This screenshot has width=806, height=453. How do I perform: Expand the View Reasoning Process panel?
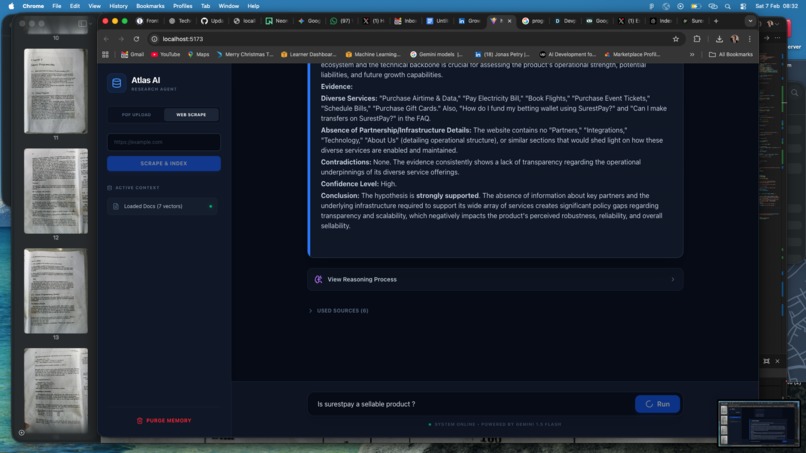(495, 280)
